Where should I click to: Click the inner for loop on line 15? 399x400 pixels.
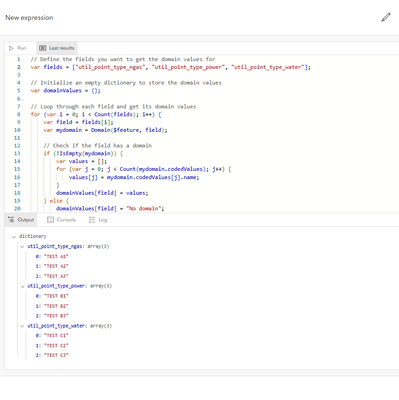(x=144, y=169)
